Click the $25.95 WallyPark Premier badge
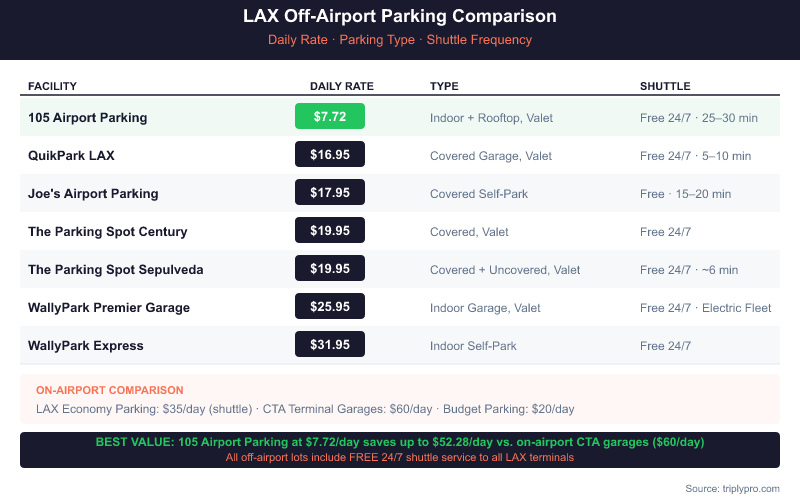This screenshot has height=500, width=800. pyautogui.click(x=330, y=307)
